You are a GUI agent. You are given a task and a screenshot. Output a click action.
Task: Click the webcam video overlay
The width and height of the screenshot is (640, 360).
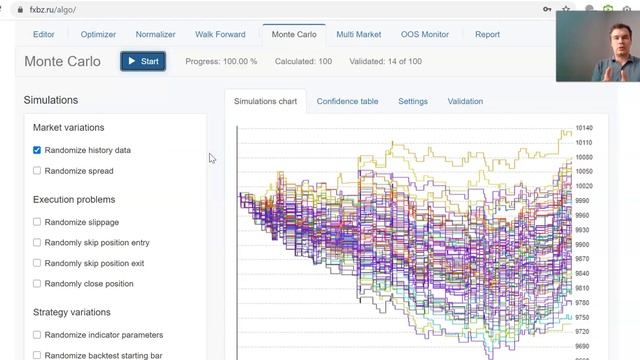pyautogui.click(x=598, y=46)
